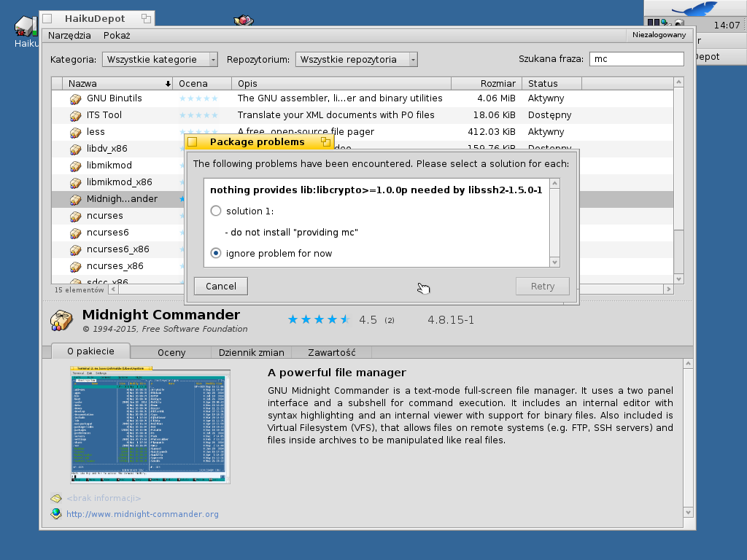Click the Dostępny status of ITS Tool
This screenshot has height=560, width=747.
[549, 115]
